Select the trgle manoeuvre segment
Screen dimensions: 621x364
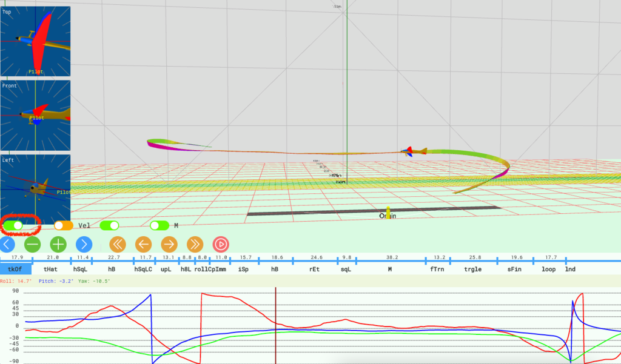tap(473, 269)
